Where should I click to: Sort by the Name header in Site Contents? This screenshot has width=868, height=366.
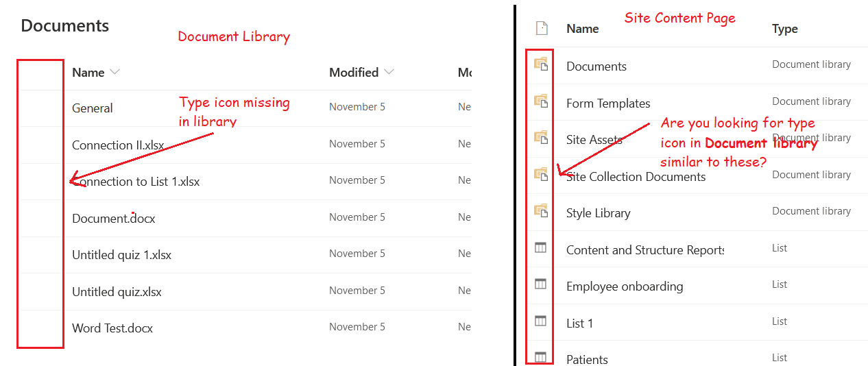(x=583, y=29)
